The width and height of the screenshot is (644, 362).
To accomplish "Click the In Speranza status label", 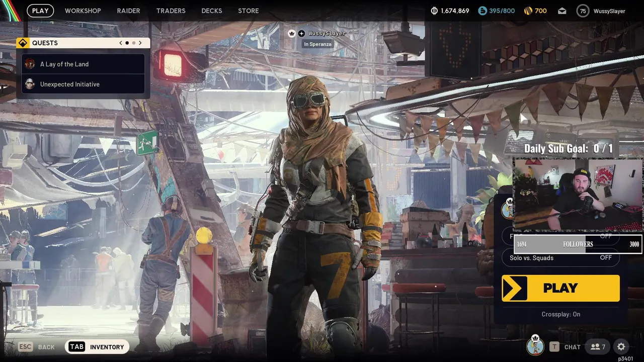I will pyautogui.click(x=317, y=44).
